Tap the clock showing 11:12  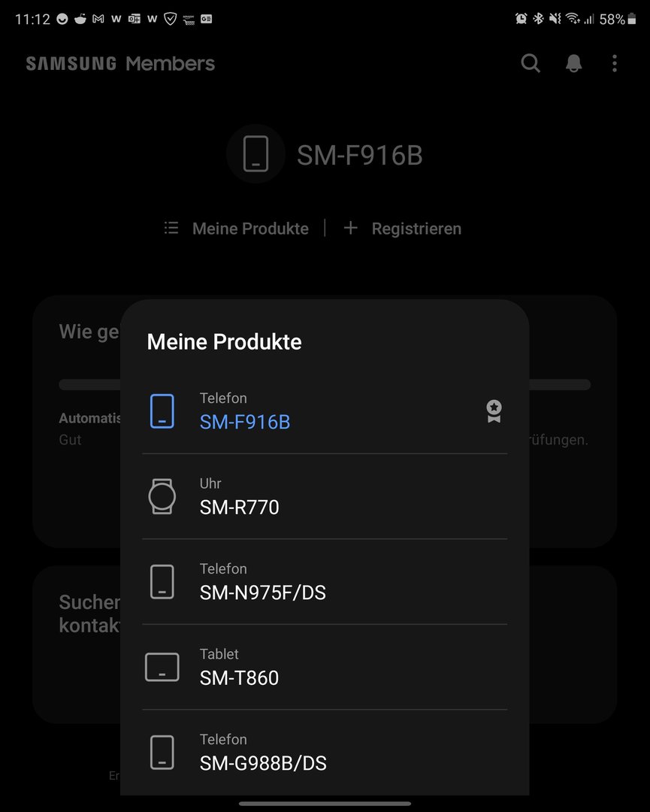[32, 19]
